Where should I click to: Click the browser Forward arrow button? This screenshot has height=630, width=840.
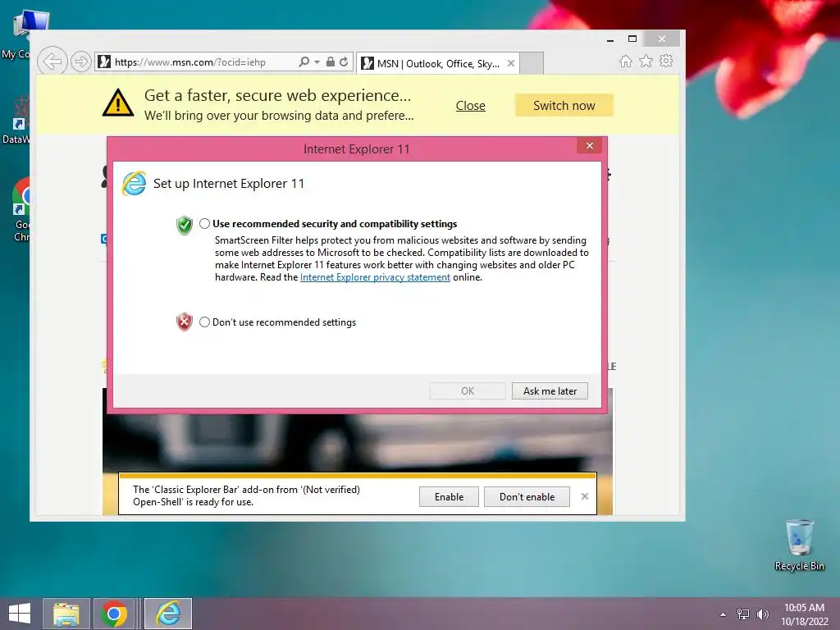coord(81,62)
